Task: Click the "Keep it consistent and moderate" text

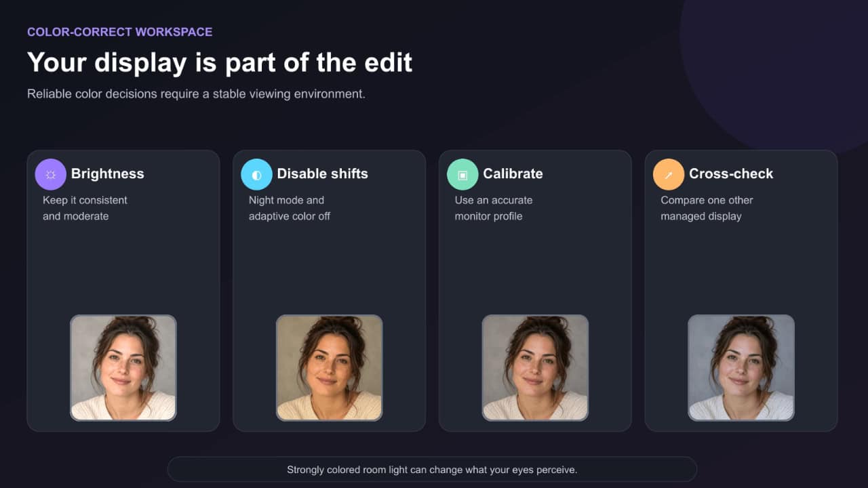Action: 85,208
